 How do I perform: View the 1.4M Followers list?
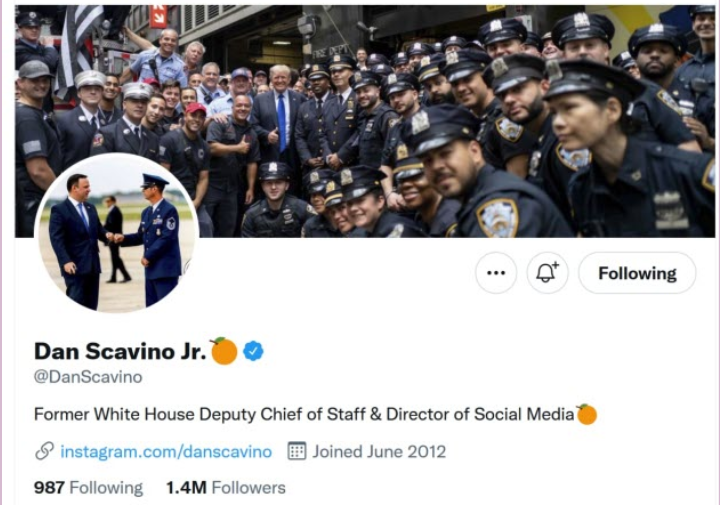(226, 488)
